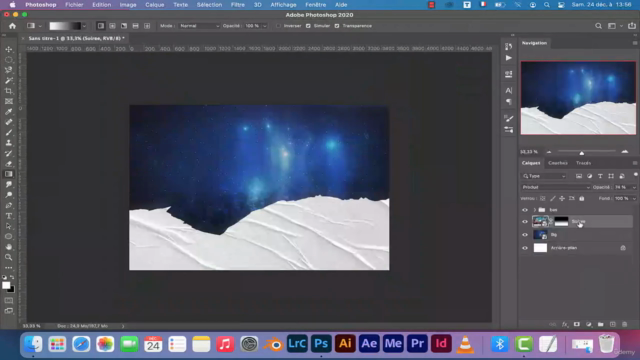
Task: Select the Magic Wand tool
Action: pos(9,80)
